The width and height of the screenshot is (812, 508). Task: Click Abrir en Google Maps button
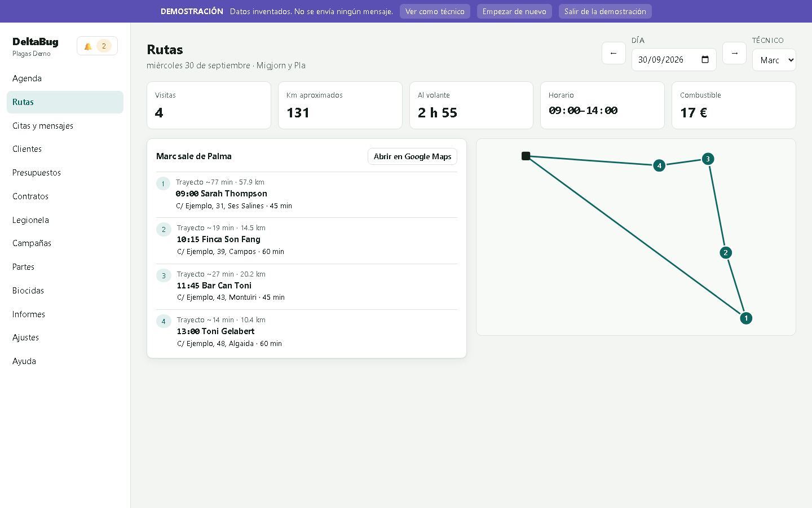pyautogui.click(x=412, y=156)
